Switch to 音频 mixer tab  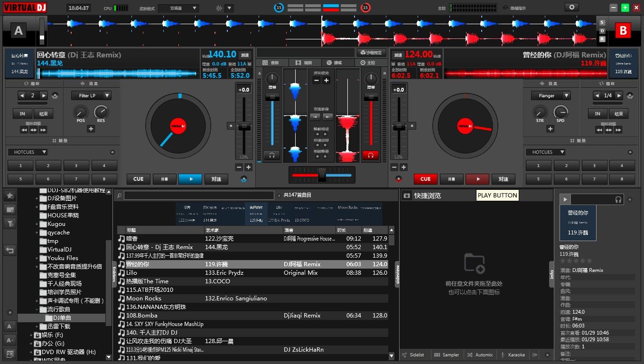271,63
